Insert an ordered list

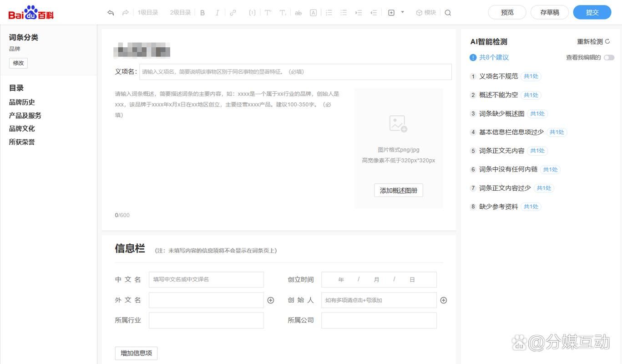[x=329, y=13]
